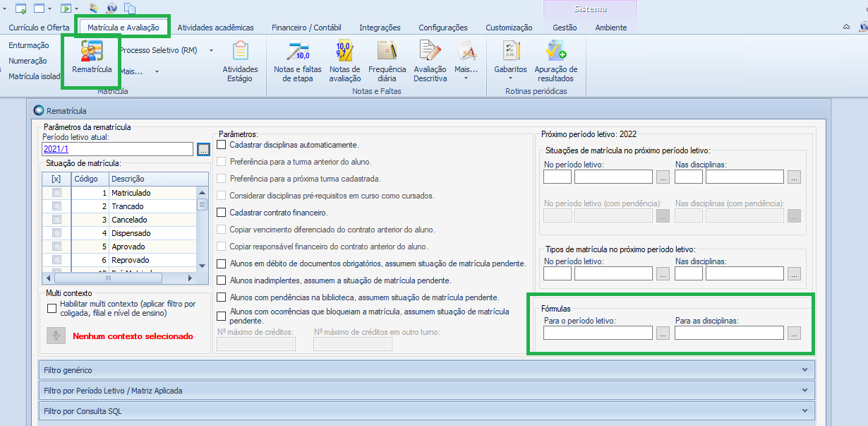868x426 pixels.
Task: Click the 2021/1 período letivo link field
Action: pyautogui.click(x=118, y=149)
